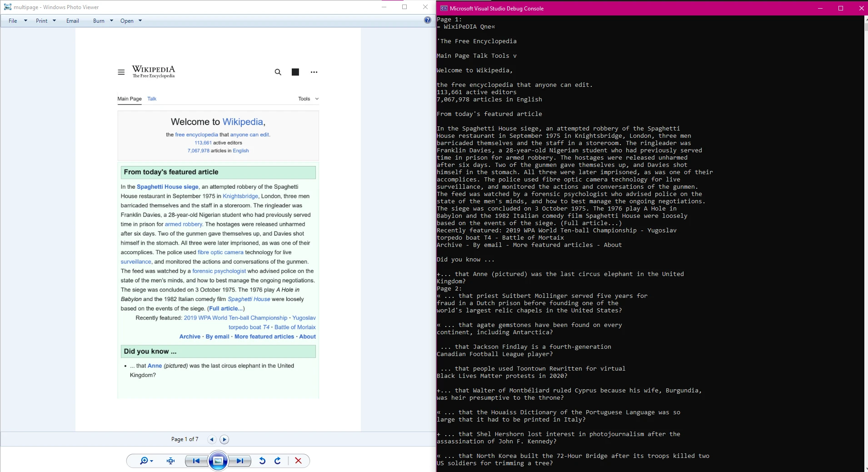Go to previous page arrow beside Page 1 of 7
Viewport: 868px width, 472px height.
pos(212,439)
